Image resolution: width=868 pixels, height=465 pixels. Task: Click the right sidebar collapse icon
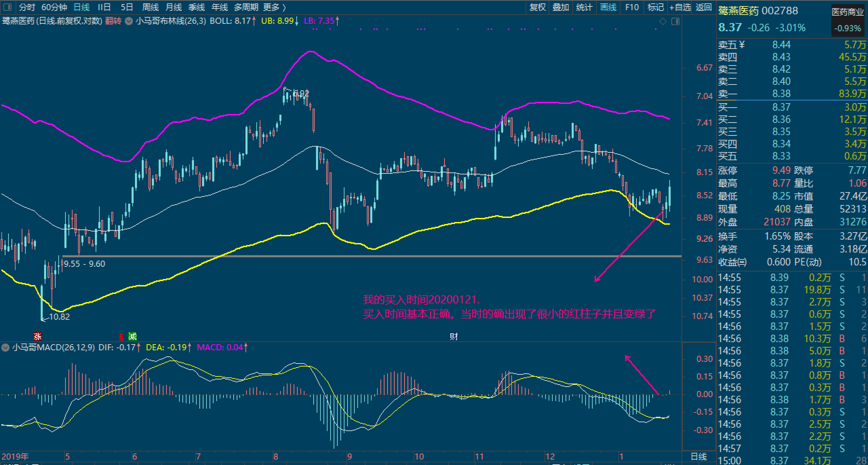[675, 22]
